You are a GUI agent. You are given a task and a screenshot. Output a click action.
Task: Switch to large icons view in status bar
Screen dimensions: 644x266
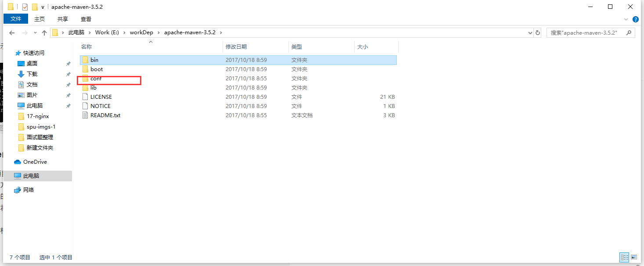point(634,257)
